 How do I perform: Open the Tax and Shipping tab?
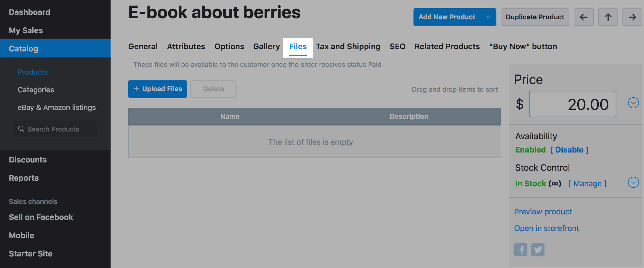coord(348,46)
